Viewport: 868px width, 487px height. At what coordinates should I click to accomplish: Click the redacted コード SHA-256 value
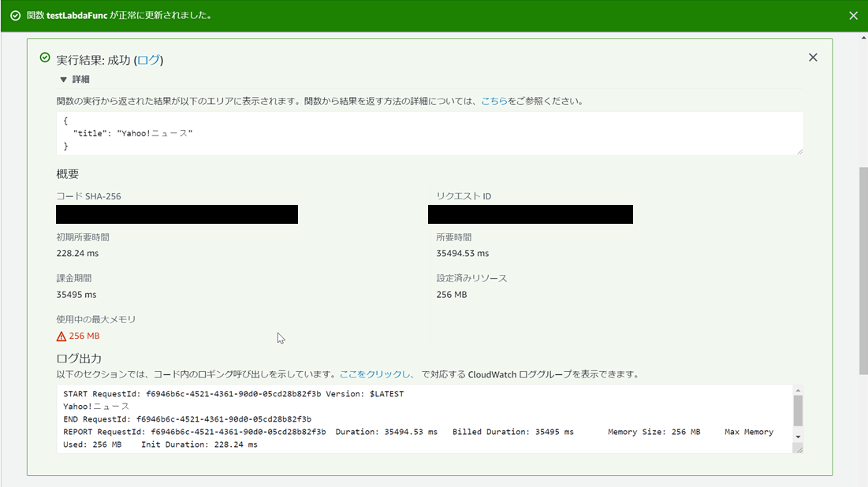(177, 214)
